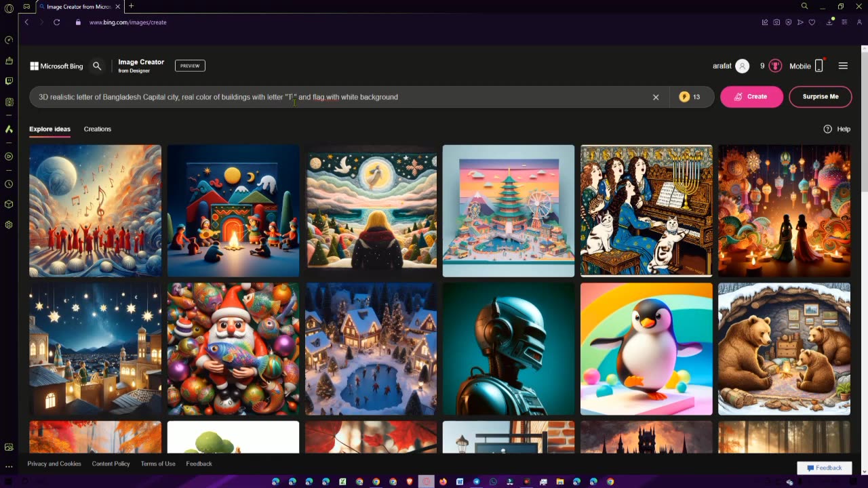Open the starry night rooftop town image
This screenshot has height=488, width=868.
[x=95, y=349]
